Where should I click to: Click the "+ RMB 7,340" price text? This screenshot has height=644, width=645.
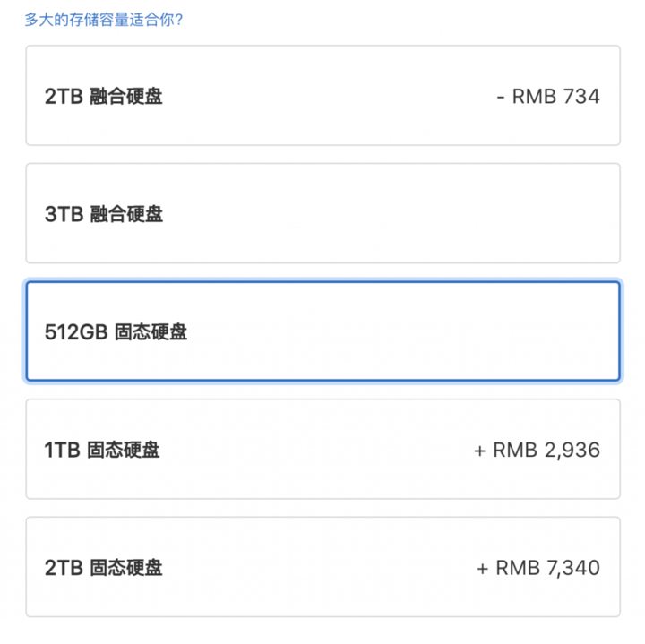click(x=537, y=567)
